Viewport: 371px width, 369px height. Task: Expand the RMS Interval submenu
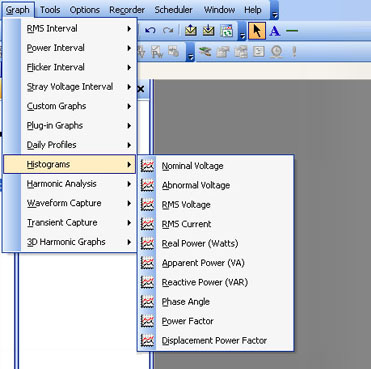(x=70, y=29)
